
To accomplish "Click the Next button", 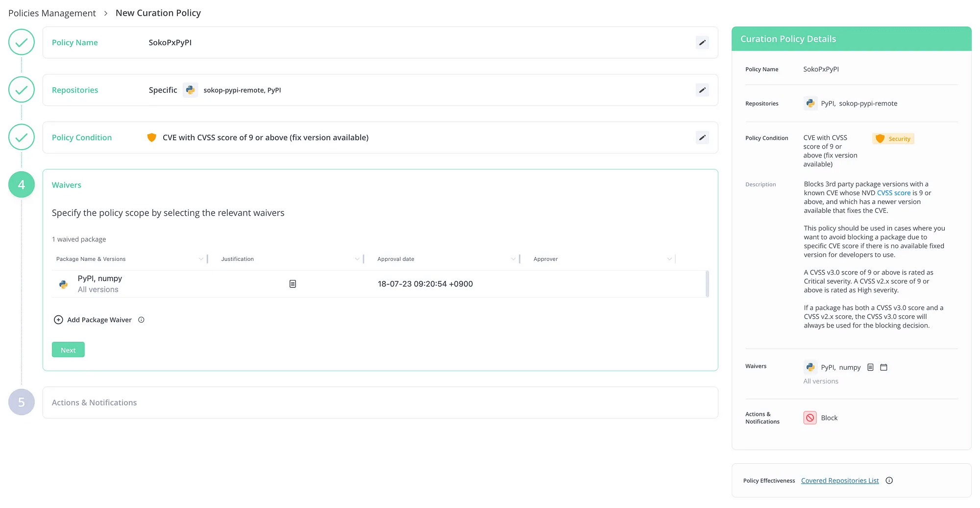I will tap(68, 350).
